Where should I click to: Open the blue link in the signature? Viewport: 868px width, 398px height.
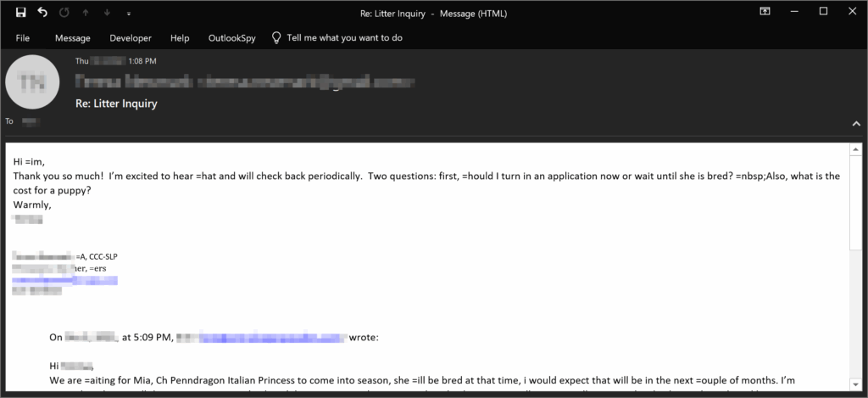[64, 279]
